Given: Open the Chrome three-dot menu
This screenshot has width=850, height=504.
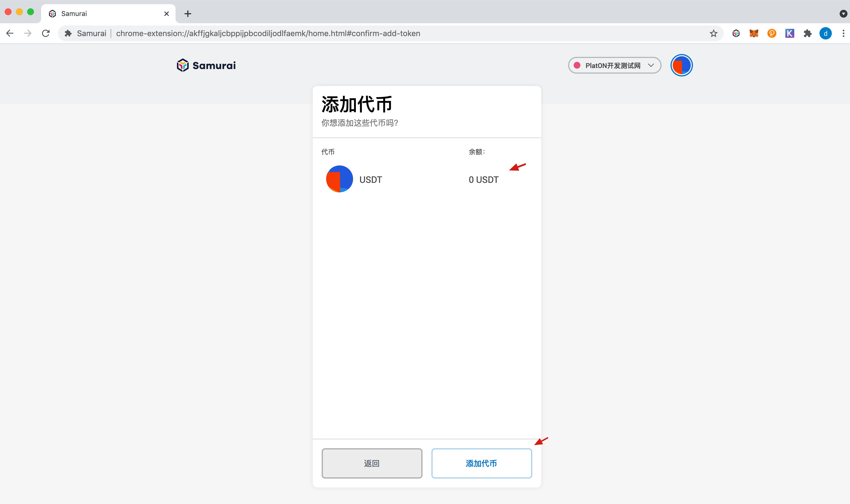Looking at the screenshot, I should click(843, 33).
